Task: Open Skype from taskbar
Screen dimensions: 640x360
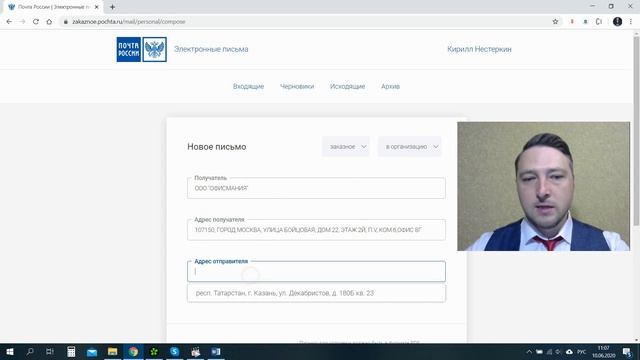Action: (x=175, y=351)
